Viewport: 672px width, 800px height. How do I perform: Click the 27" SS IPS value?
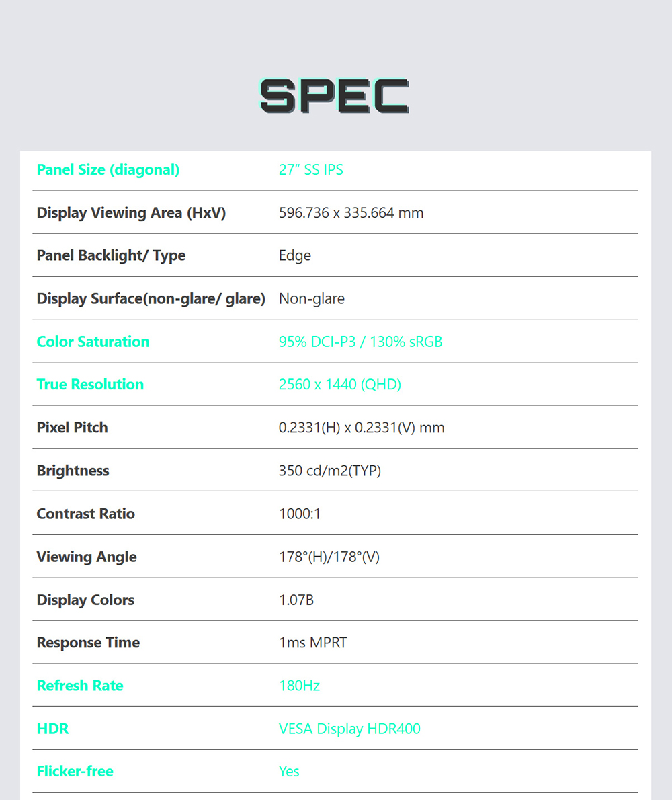(311, 170)
